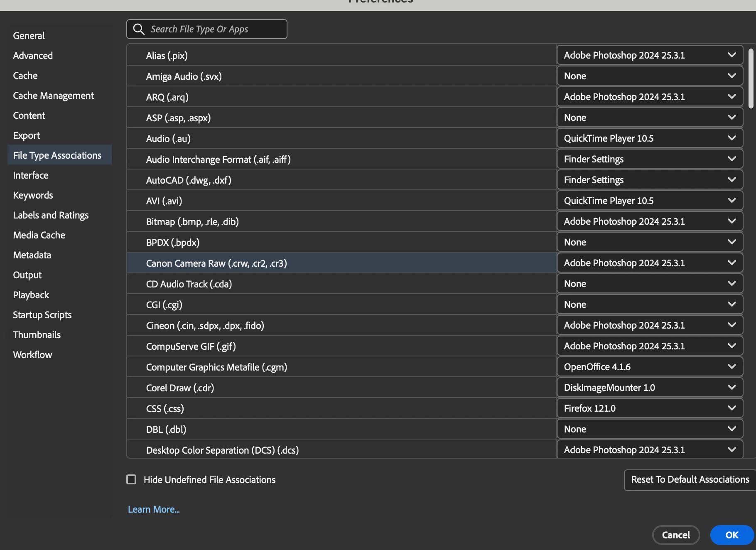Open the CSS (.css) Firefox dropdown
The width and height of the screenshot is (756, 550).
pos(650,408)
